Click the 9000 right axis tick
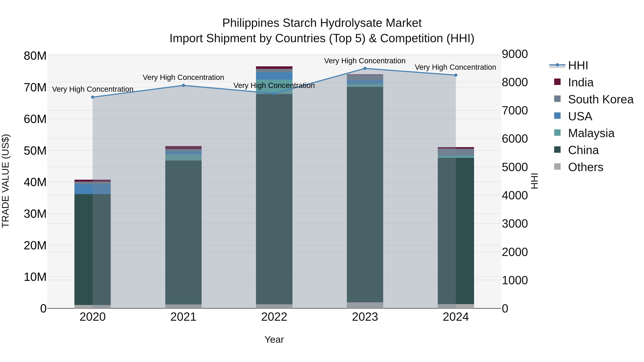This screenshot has height=362, width=644. tap(515, 54)
